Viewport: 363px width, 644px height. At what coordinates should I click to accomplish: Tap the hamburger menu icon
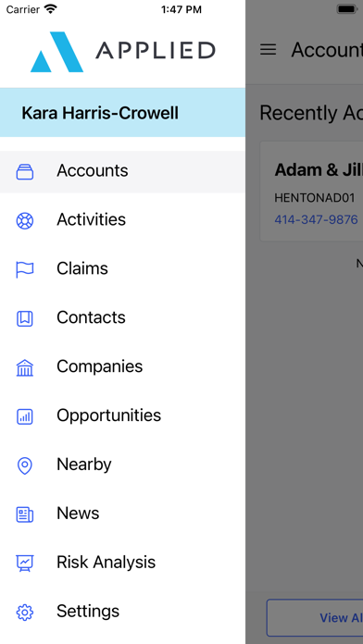point(268,49)
